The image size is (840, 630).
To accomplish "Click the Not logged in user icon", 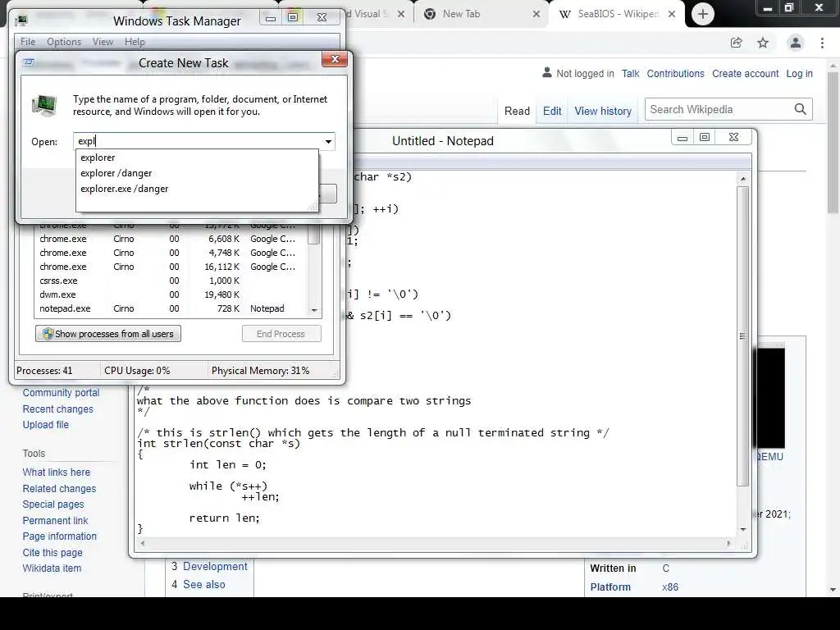I will point(546,72).
